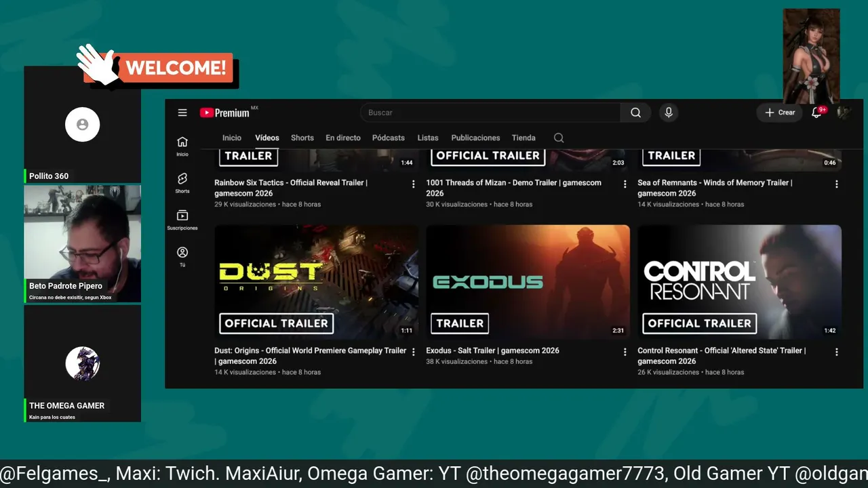
Task: Open the Publicaciones tab
Action: click(x=475, y=138)
